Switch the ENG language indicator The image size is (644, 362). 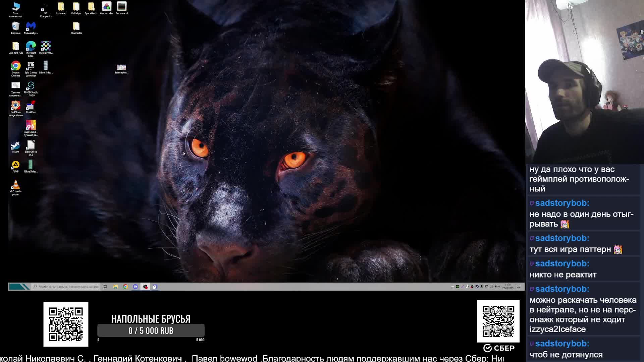(497, 287)
